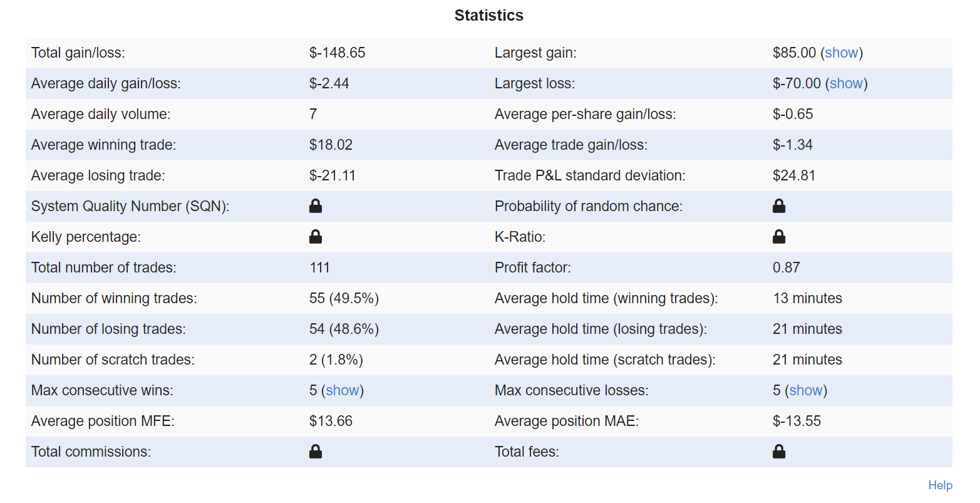Click the Total number of trades label
This screenshot has height=503, width=980.
[x=104, y=267]
